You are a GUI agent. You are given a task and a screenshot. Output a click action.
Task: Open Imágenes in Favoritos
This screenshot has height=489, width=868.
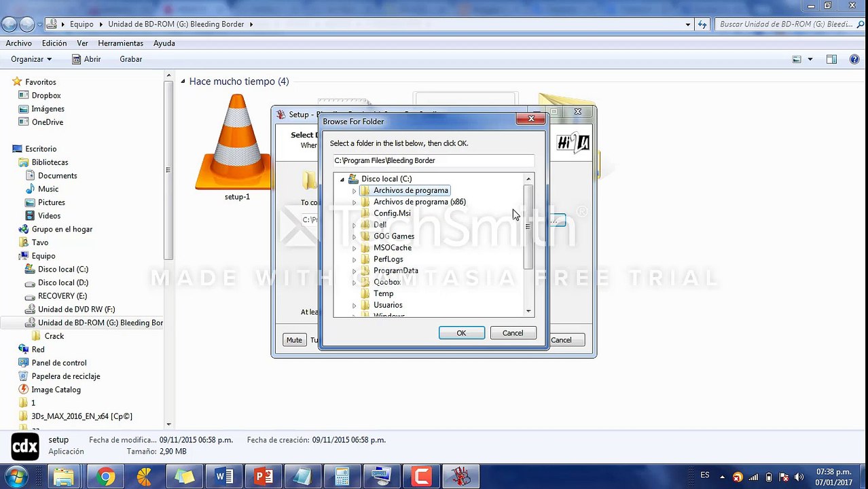(48, 109)
